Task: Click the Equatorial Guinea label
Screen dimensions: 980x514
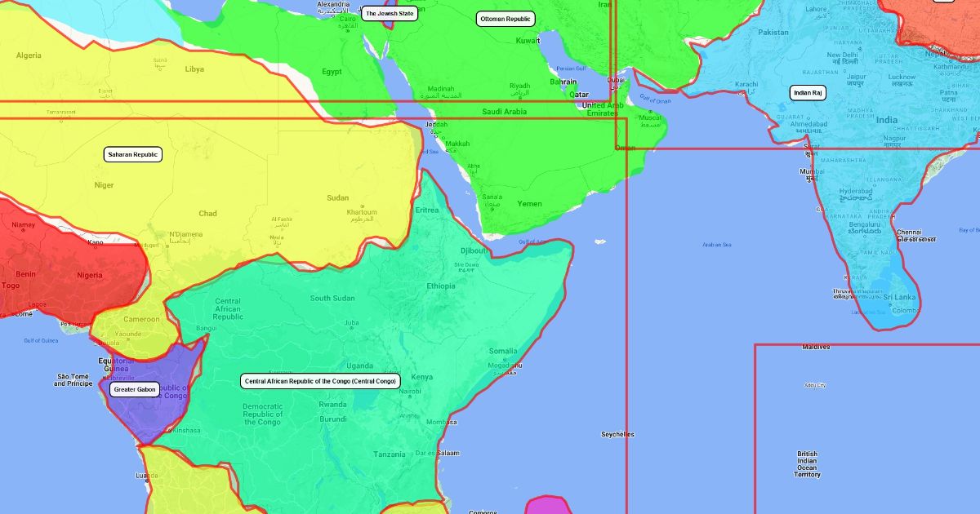Action: pos(116,365)
